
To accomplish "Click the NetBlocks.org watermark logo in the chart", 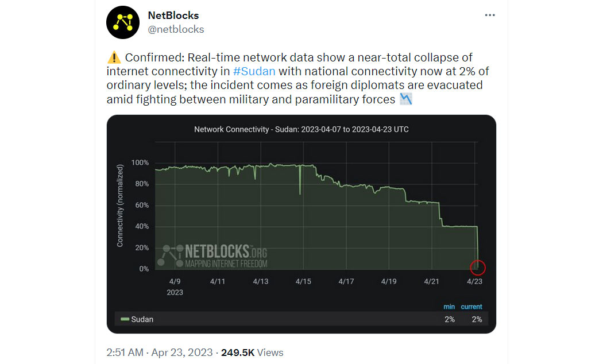I will tap(212, 256).
